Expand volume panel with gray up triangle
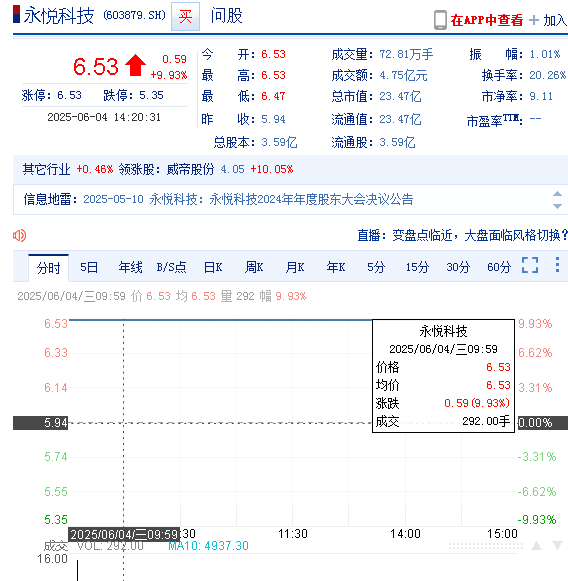Viewport: 568px width, 581px height. [537, 545]
